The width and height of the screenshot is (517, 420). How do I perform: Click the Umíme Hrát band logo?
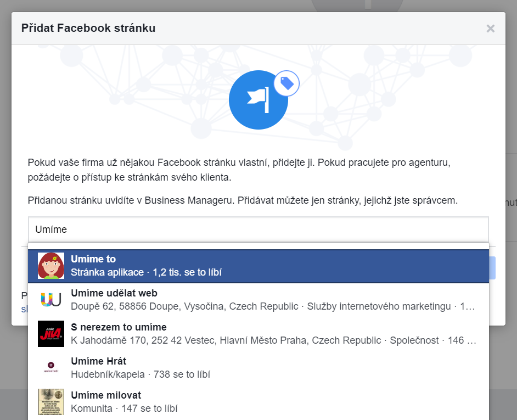click(x=51, y=368)
